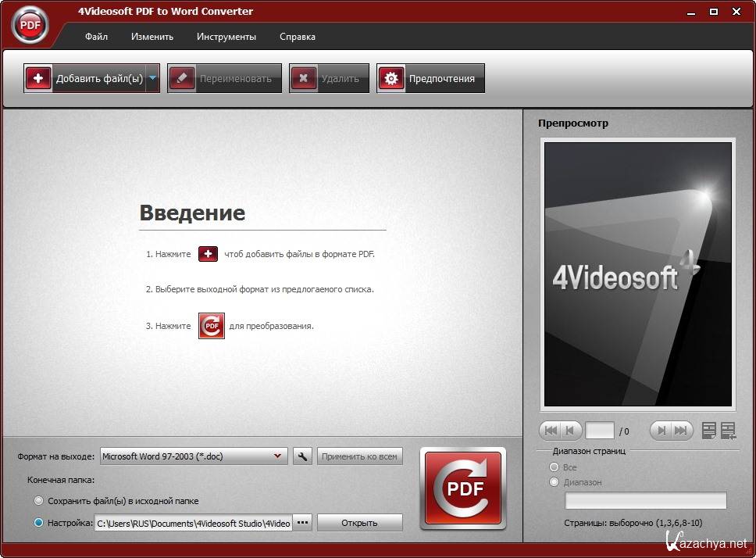Close the converter window

(x=736, y=12)
